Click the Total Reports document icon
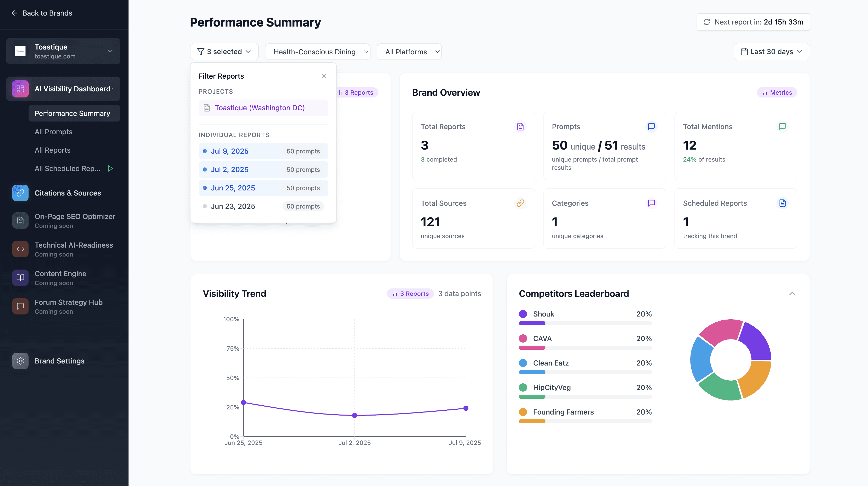The width and height of the screenshot is (868, 486). (x=520, y=126)
